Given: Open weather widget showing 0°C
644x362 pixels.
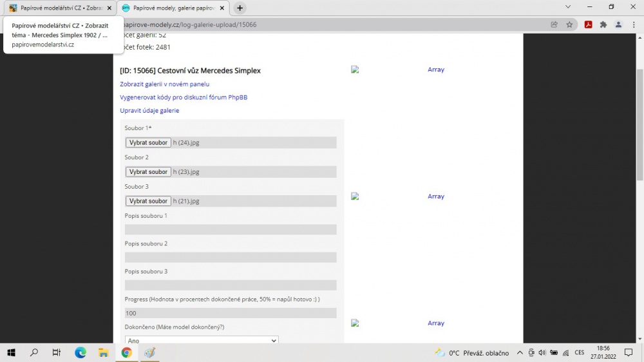Looking at the screenshot, I should tap(472, 352).
